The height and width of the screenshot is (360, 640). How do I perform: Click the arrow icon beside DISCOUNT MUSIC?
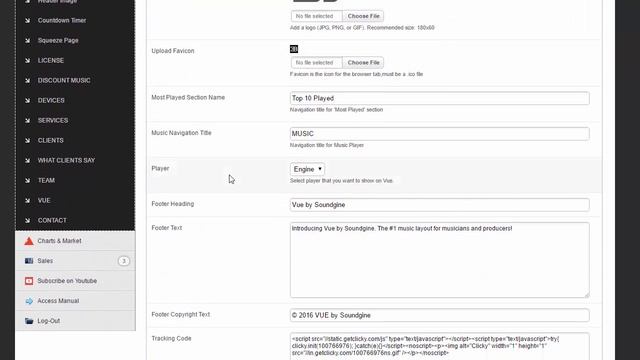pos(27,80)
